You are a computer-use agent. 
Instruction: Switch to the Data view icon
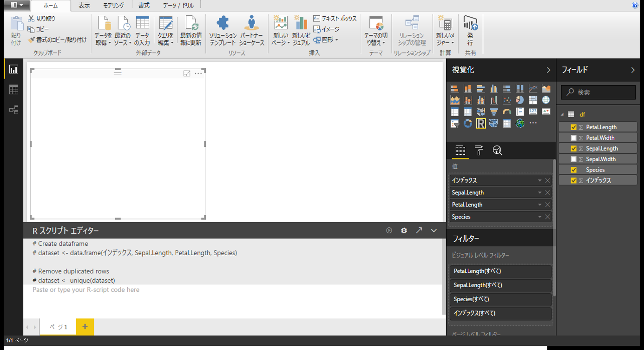pyautogui.click(x=13, y=89)
